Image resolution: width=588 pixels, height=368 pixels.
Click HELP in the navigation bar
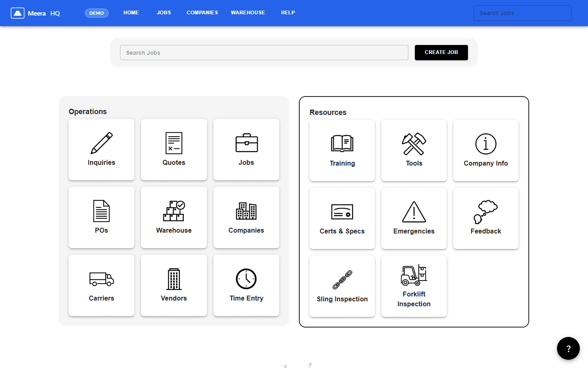[x=288, y=13]
